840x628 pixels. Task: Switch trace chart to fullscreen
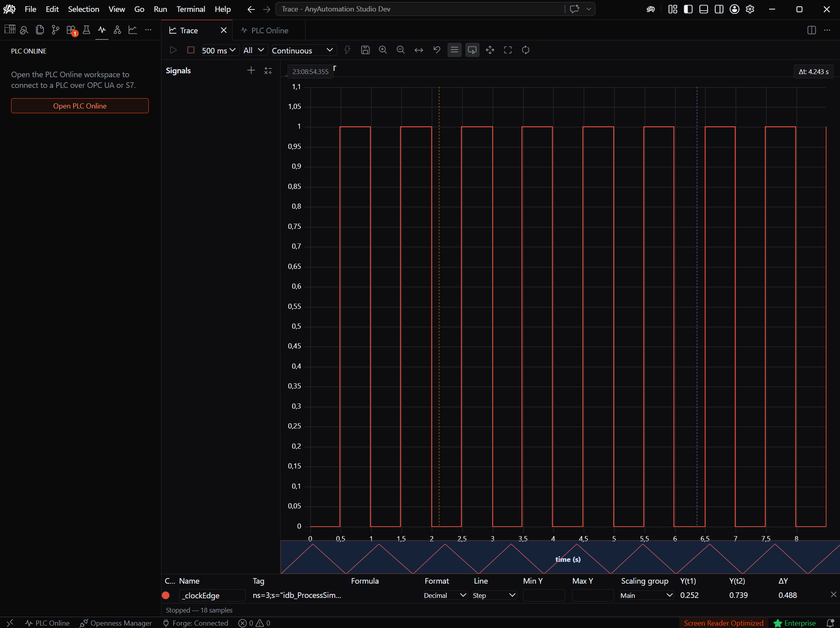tap(508, 50)
